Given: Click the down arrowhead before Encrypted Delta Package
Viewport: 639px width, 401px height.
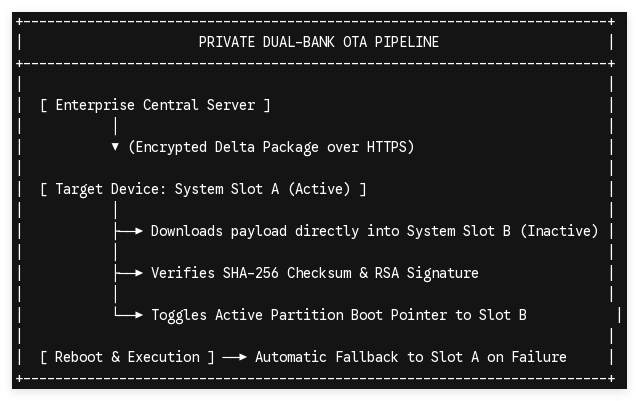Looking at the screenshot, I should [115, 147].
